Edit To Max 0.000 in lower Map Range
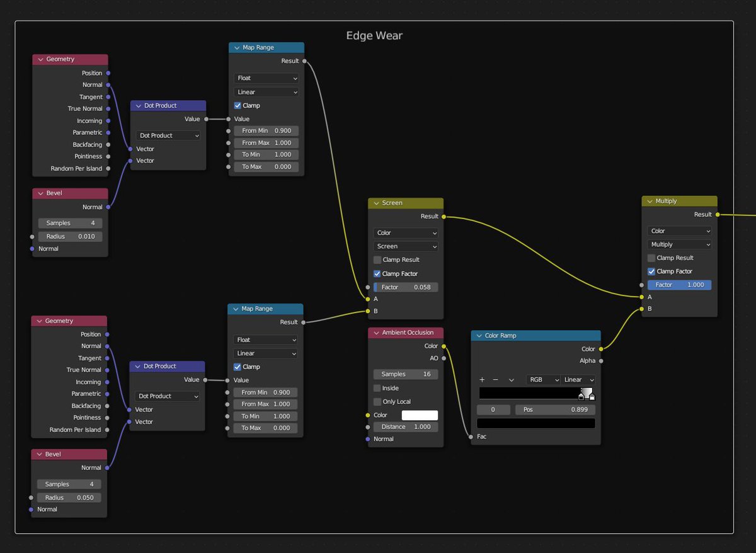This screenshot has height=553, width=756. 265,428
